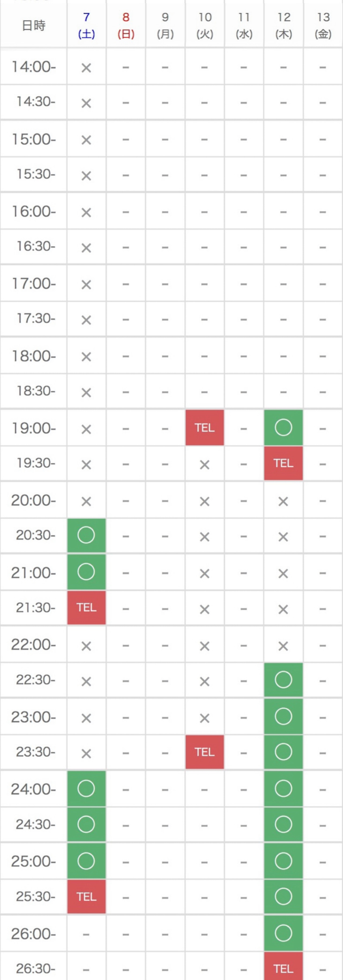Click TEL button at 19:00 on Tuesday 10
The height and width of the screenshot is (980, 343).
click(204, 428)
